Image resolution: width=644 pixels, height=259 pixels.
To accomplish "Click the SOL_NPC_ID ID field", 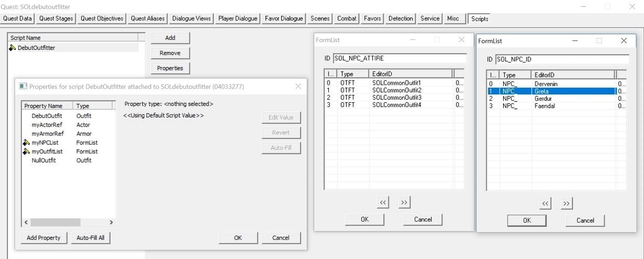I will point(562,59).
